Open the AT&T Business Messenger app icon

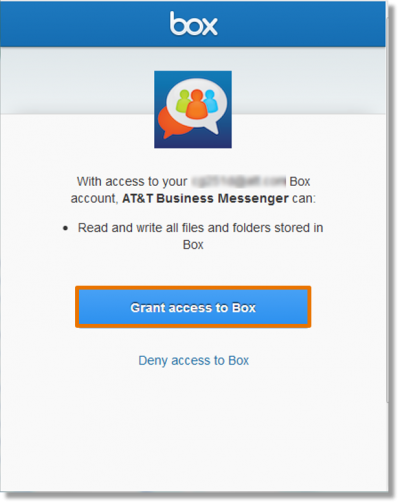(x=193, y=110)
